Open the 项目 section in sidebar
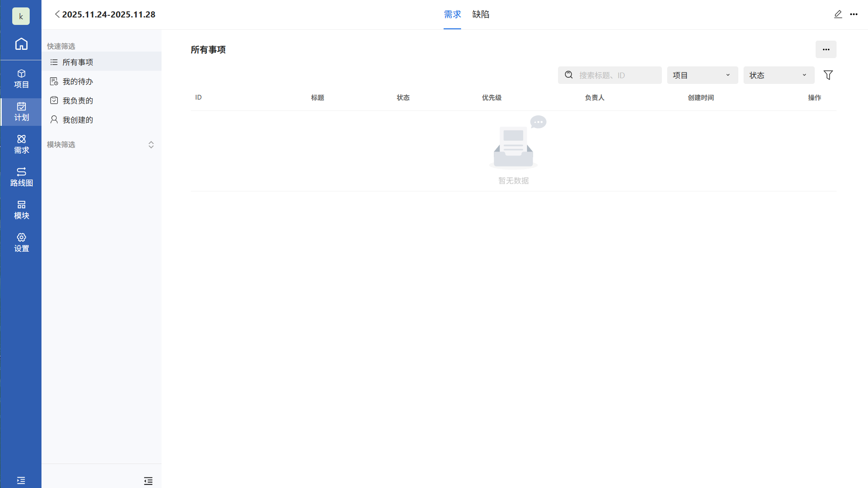This screenshot has height=488, width=868. coord(21,79)
